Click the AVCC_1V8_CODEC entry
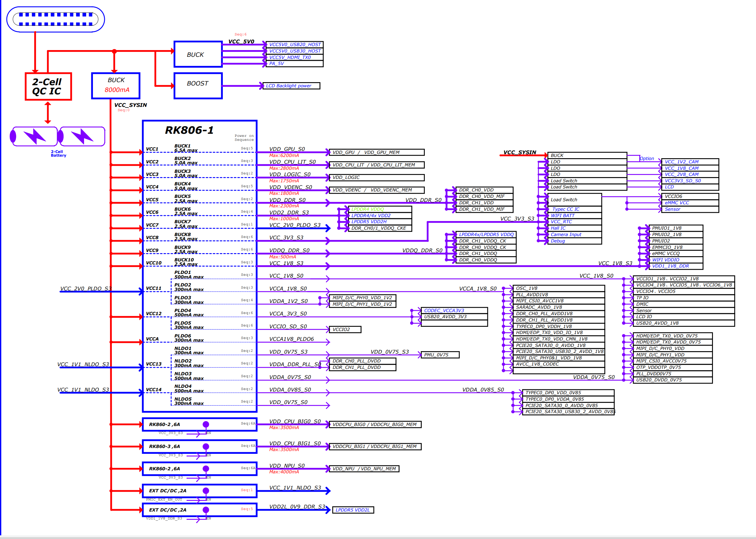 pyautogui.click(x=559, y=364)
